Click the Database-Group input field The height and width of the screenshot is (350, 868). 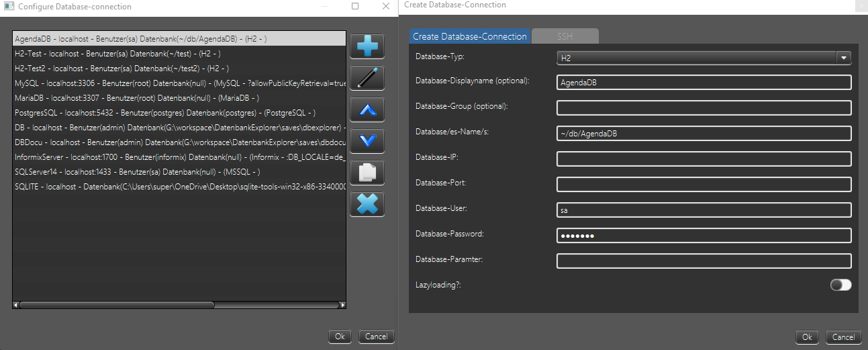tap(704, 108)
